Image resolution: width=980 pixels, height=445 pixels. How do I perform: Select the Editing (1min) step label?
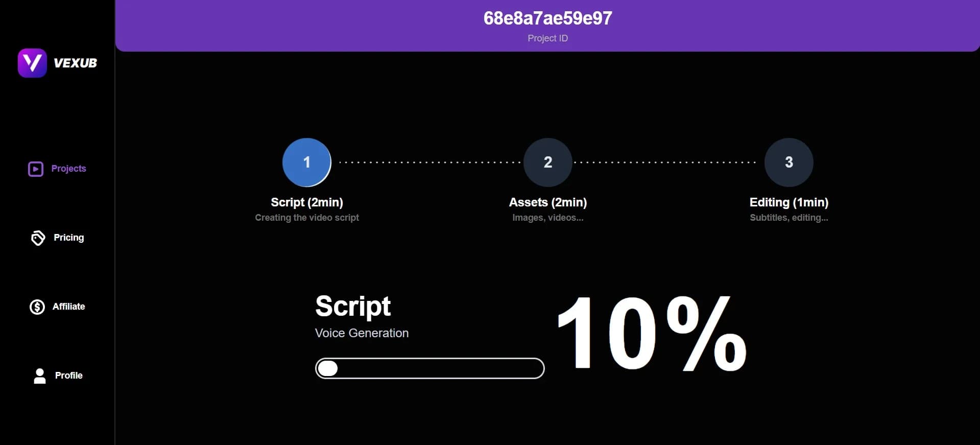coord(788,202)
